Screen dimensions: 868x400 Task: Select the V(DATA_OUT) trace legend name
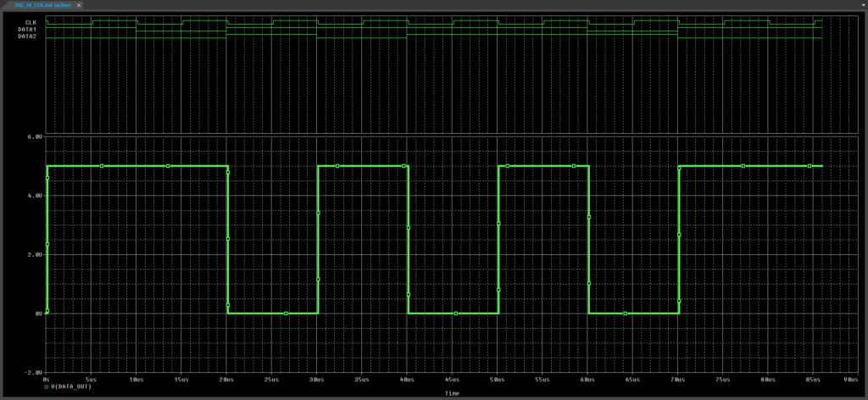(71, 387)
